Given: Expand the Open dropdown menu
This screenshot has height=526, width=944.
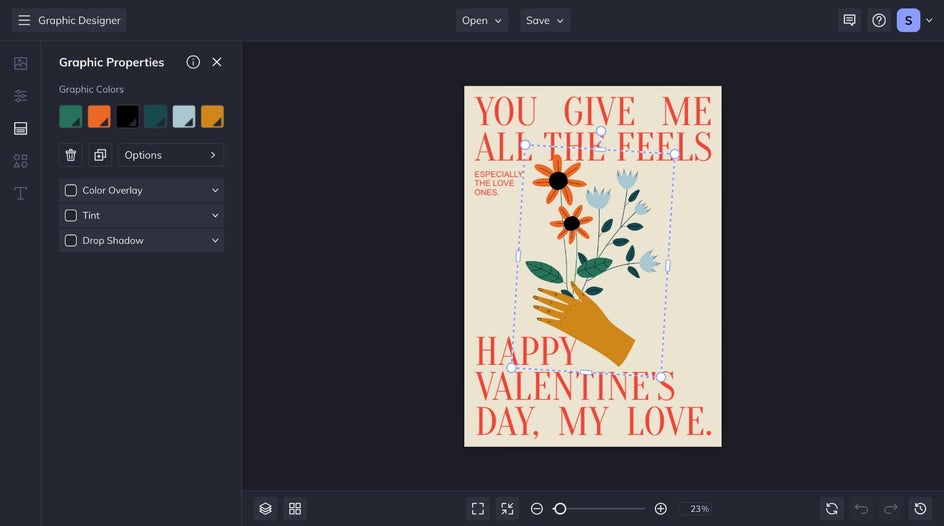Looking at the screenshot, I should [x=482, y=20].
